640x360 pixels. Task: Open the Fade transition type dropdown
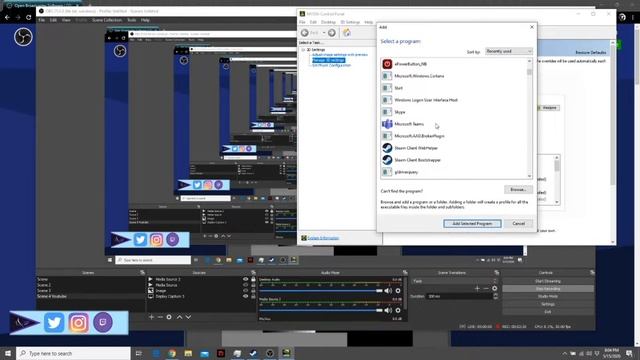tap(455, 281)
